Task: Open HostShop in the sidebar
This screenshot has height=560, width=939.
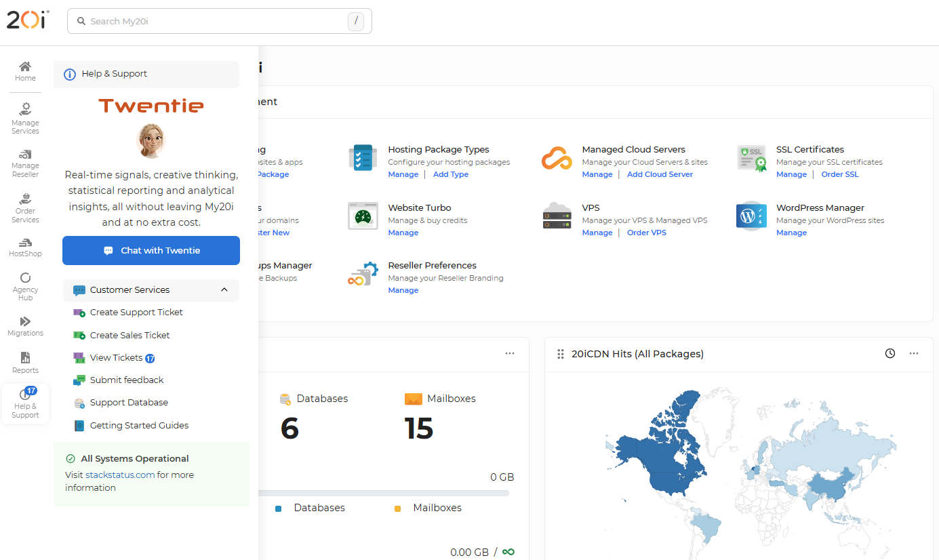Action: 25,247
